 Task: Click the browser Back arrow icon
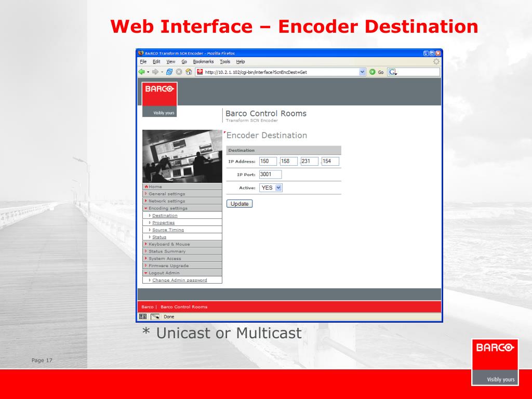point(141,72)
